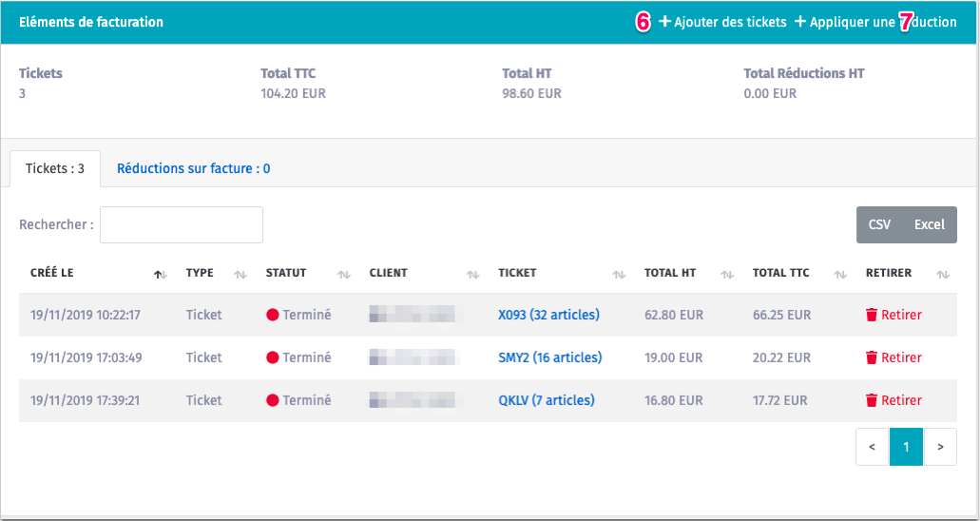The width and height of the screenshot is (980, 521).
Task: Sort table by Client column arrows
Action: 472,274
